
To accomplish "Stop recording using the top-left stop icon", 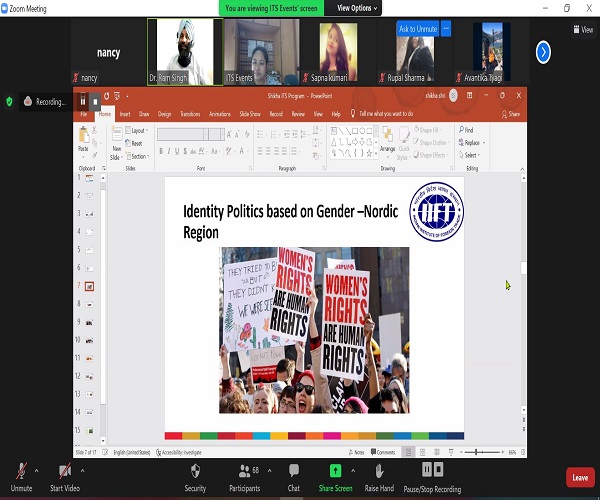I will 95,102.
